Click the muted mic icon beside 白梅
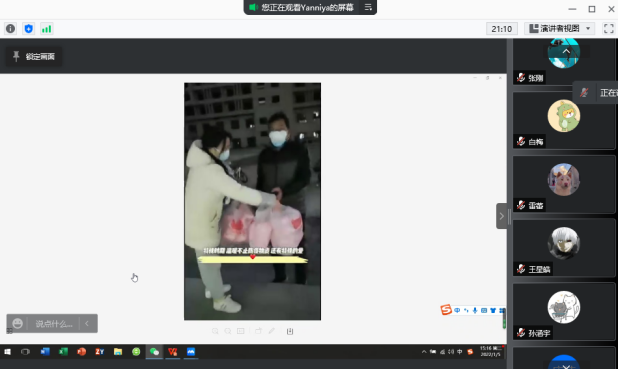This screenshot has height=369, width=618. 521,142
